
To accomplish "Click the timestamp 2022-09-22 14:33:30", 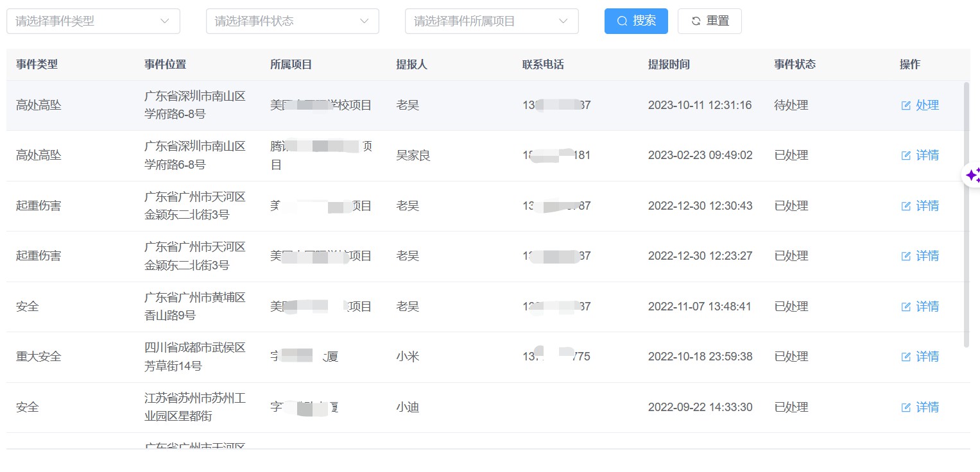I will pyautogui.click(x=700, y=407).
